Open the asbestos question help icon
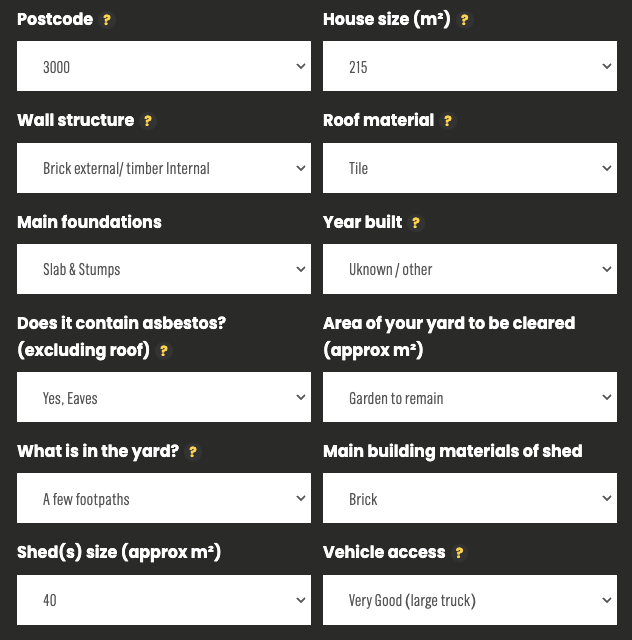The width and height of the screenshot is (632, 640). (164, 351)
